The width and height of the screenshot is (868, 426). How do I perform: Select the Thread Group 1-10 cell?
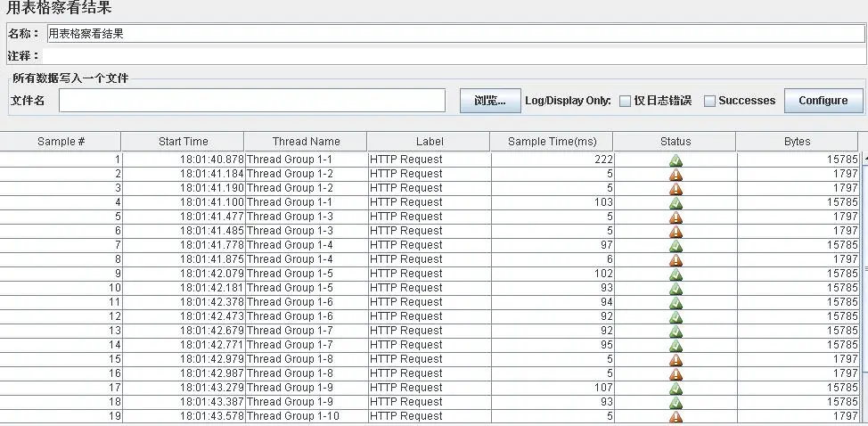307,416
